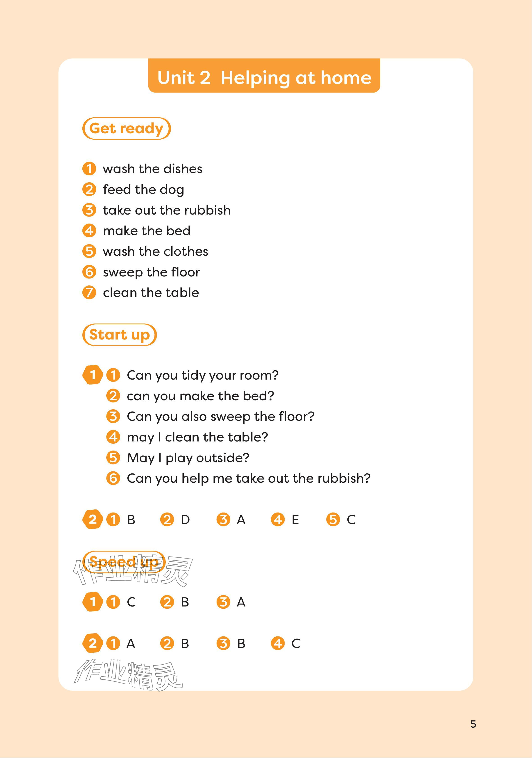Click circle 6 beside Can you help me

coord(113,478)
